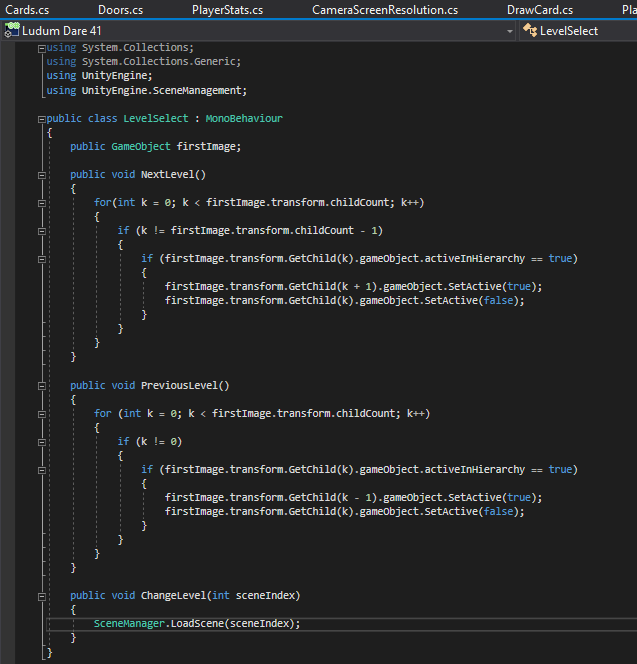Collapse the for loop in NextLevel
Screen dimensions: 637x664
click(x=42, y=203)
